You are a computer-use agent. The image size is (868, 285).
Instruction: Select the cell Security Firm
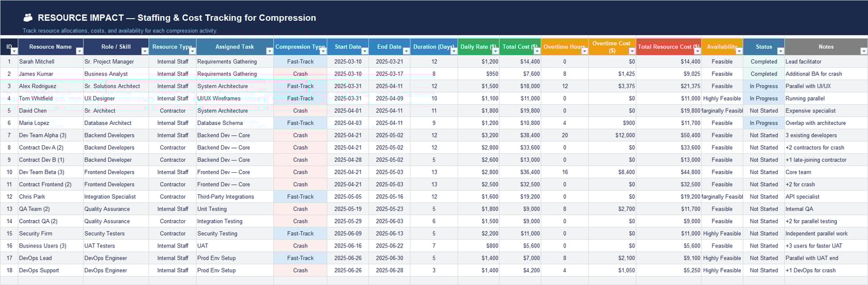51,234
